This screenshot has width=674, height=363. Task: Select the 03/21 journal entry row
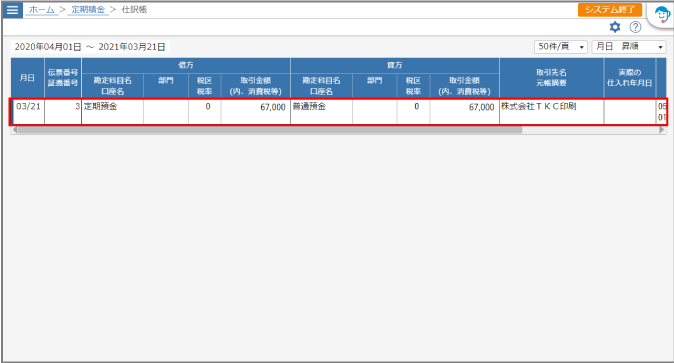(338, 112)
